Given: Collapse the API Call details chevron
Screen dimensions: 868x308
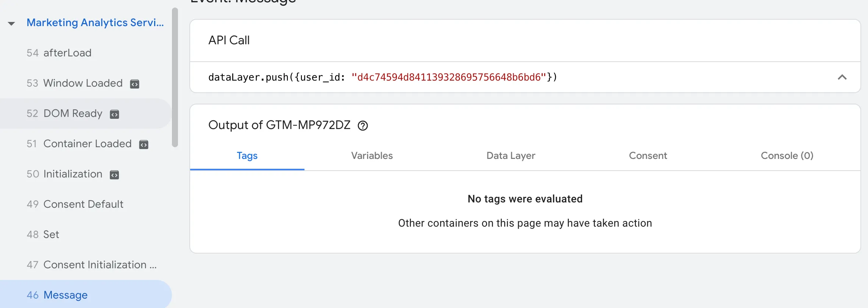Looking at the screenshot, I should coord(842,77).
